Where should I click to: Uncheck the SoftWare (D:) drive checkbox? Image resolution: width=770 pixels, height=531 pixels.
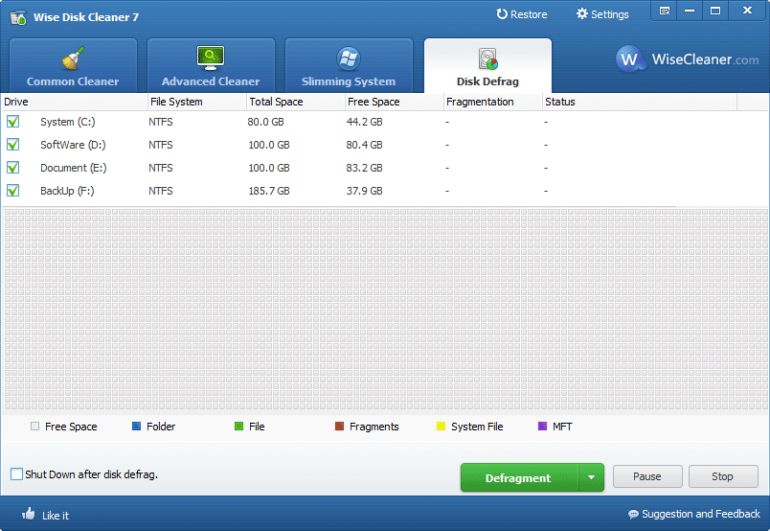coord(13,145)
